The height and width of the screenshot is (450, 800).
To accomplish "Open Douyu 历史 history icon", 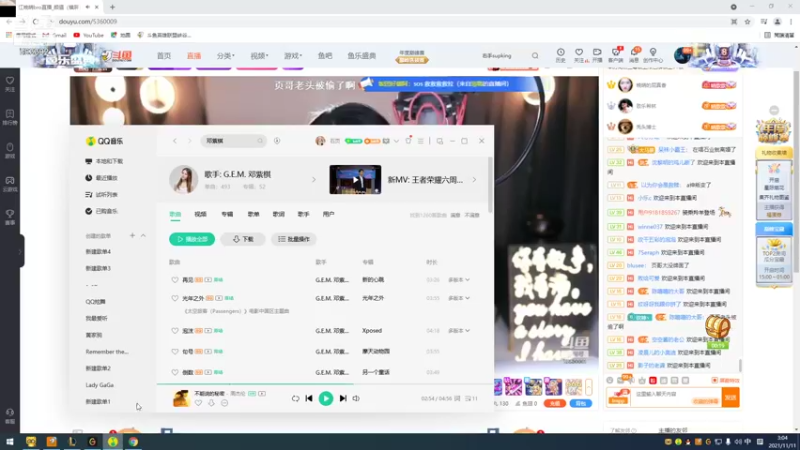I will [x=560, y=55].
